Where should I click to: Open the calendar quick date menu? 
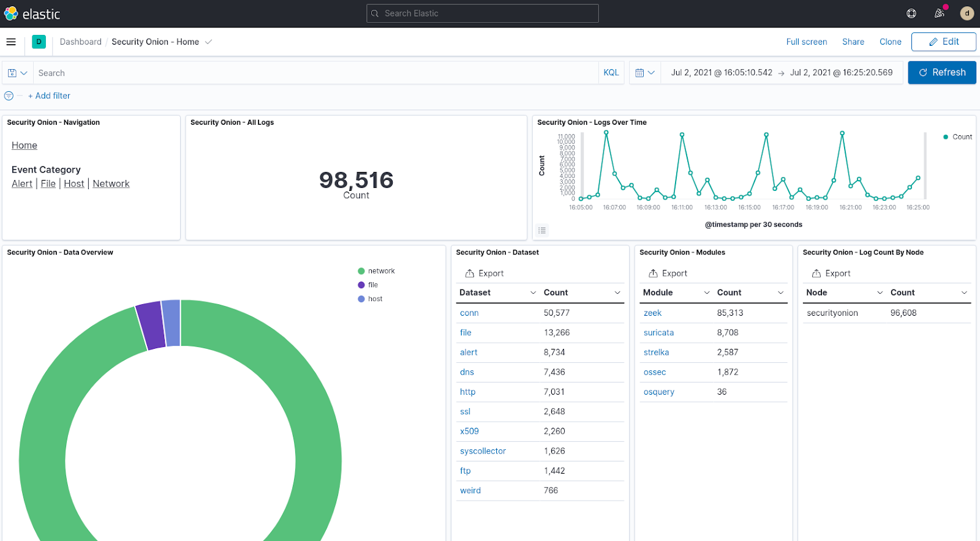pyautogui.click(x=645, y=73)
